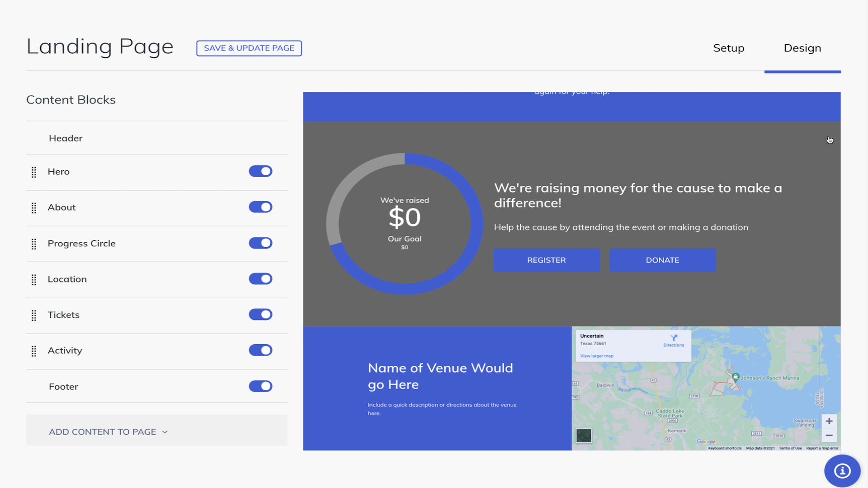
Task: Click the fundraising progress circle
Action: tap(405, 224)
